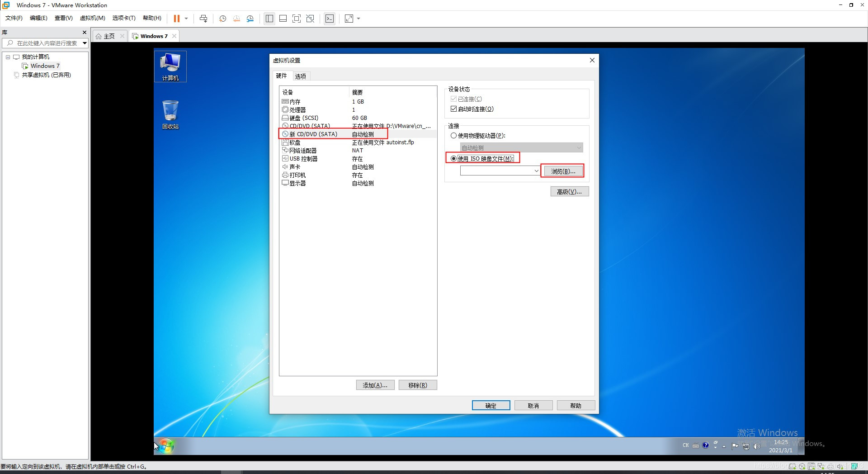Screen dimensions: 868x474
Task: Select the 软盘 device row
Action: click(x=358, y=142)
